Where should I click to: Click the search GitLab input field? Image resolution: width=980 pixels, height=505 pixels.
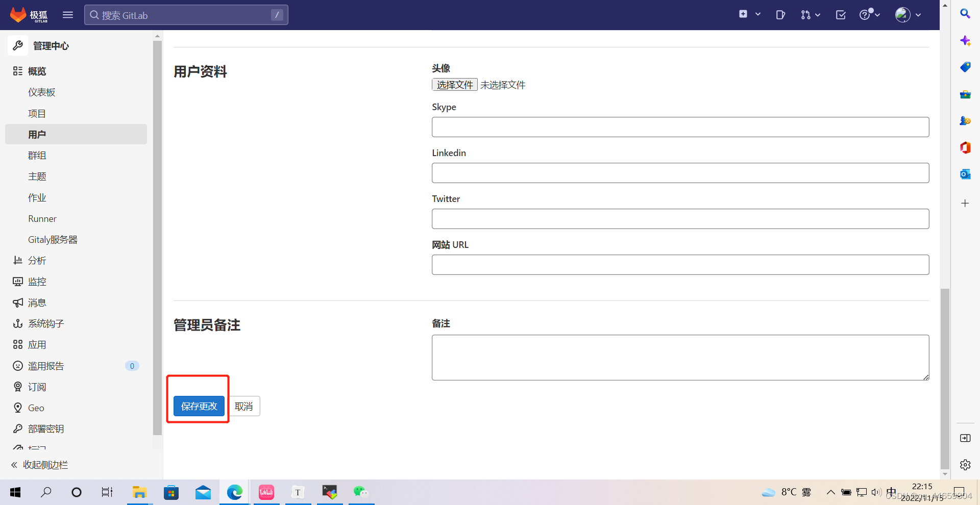click(x=186, y=15)
